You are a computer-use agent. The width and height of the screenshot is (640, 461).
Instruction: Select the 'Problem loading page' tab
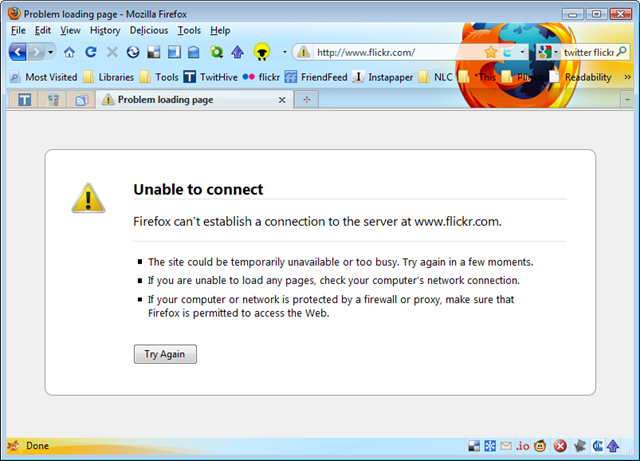[194, 100]
